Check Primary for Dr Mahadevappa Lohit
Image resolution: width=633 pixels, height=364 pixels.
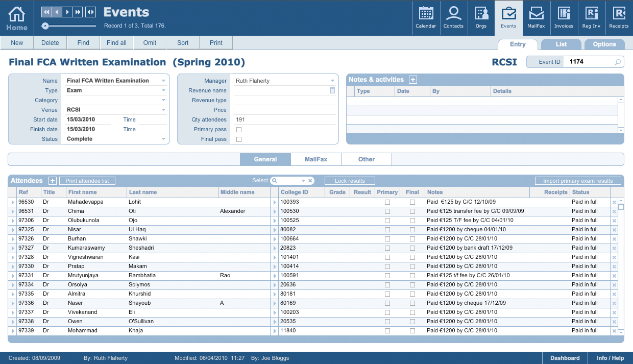[387, 202]
